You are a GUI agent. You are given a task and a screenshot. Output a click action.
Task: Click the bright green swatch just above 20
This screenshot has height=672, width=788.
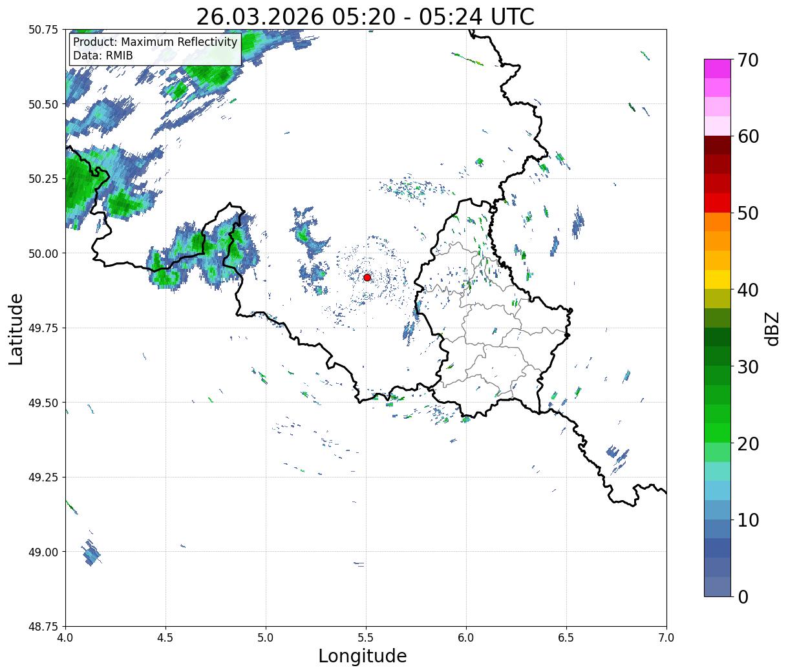tap(718, 433)
